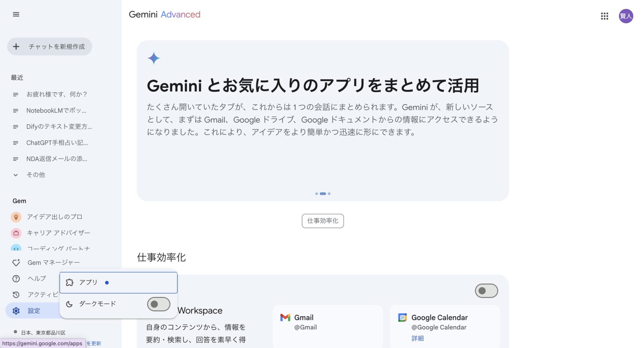Toggle the hamburger menu sidebar
644x348 pixels.
pyautogui.click(x=16, y=14)
